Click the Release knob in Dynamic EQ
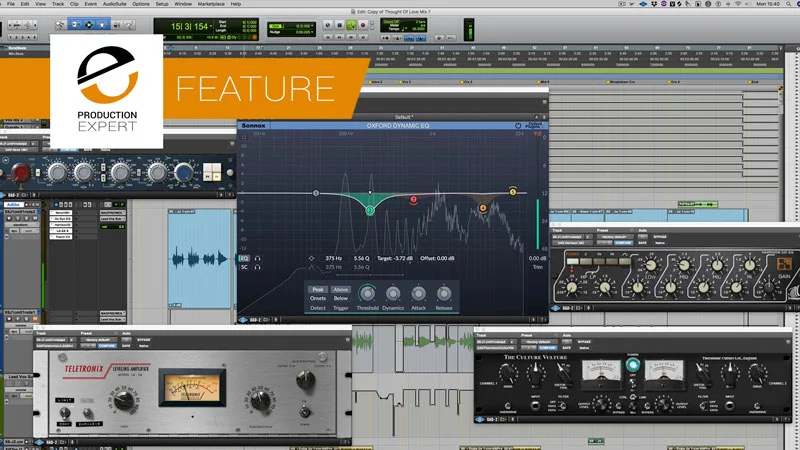 tap(444, 293)
